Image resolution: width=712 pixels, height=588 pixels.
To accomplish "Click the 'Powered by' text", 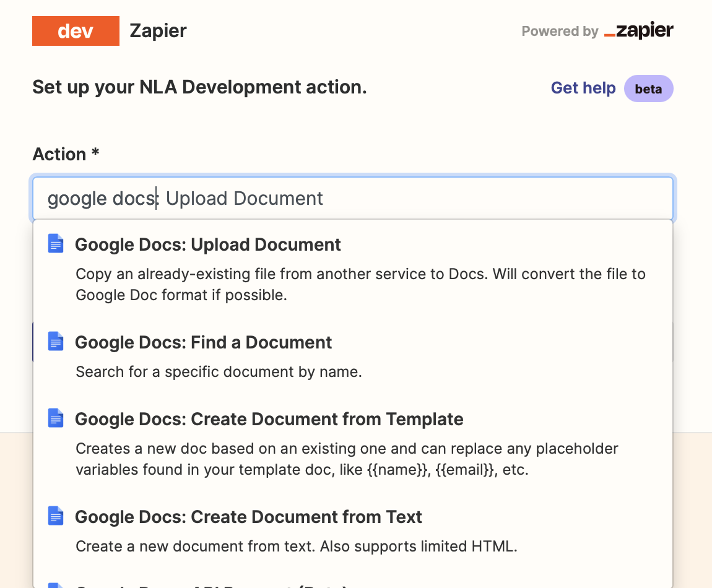I will [560, 32].
